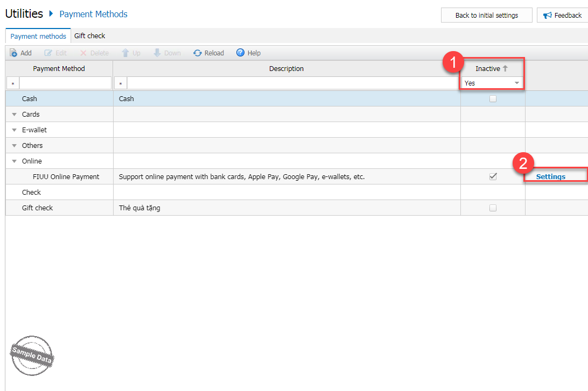Open Help from the toolbar
The width and height of the screenshot is (588, 391).
tap(248, 53)
